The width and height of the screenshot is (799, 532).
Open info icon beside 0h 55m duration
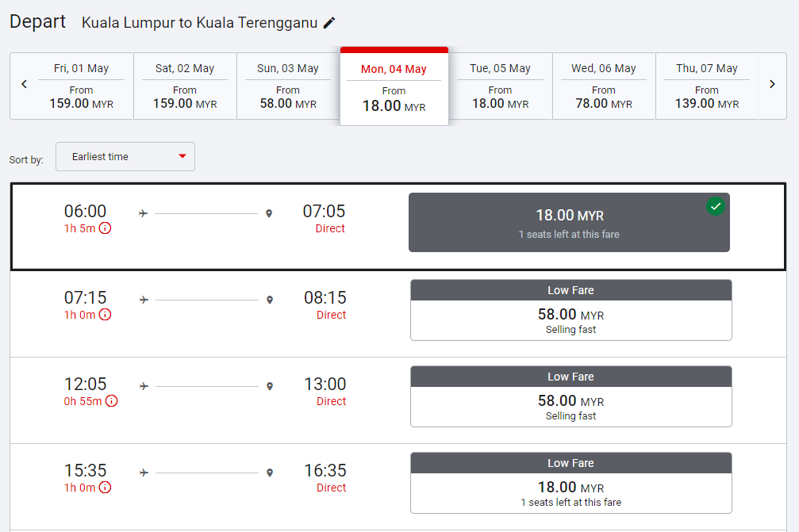(111, 401)
